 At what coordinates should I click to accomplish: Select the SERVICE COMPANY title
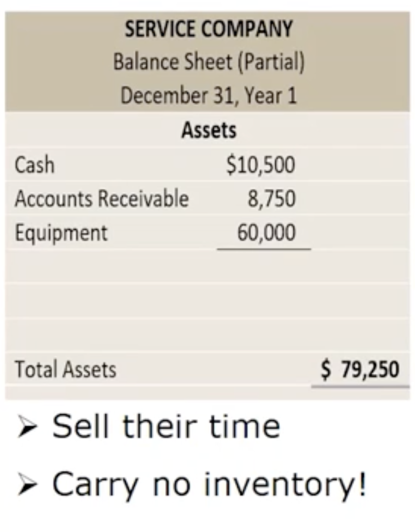tap(209, 30)
